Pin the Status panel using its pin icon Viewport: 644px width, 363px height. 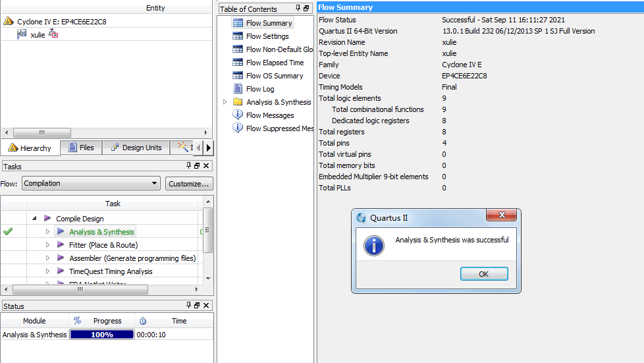[x=188, y=306]
